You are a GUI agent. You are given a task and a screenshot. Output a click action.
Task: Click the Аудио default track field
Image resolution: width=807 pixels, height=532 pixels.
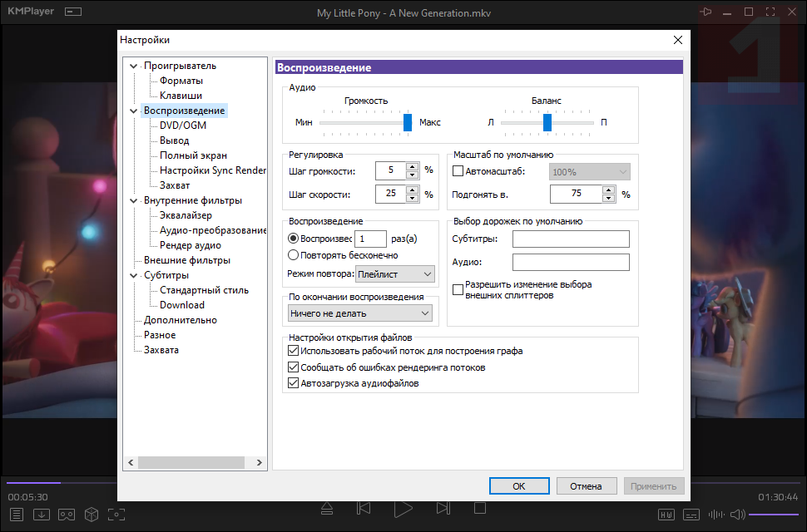pos(571,262)
